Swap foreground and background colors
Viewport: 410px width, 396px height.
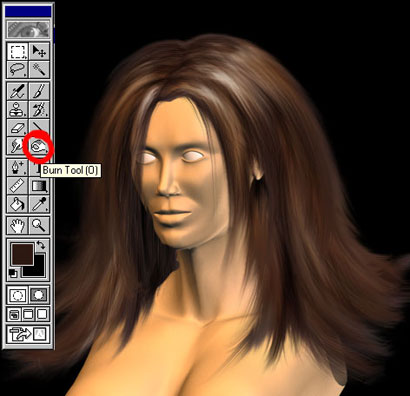(41, 246)
